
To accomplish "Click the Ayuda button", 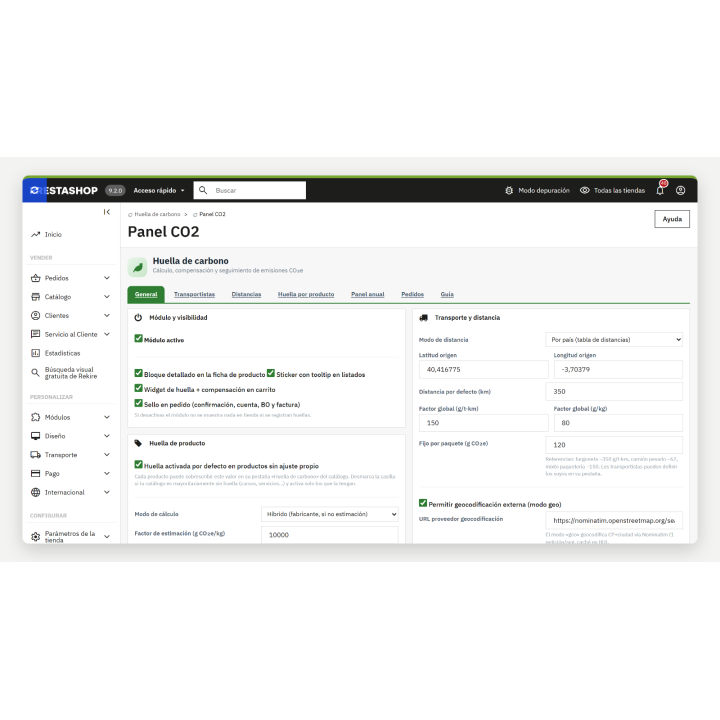I will (x=672, y=219).
